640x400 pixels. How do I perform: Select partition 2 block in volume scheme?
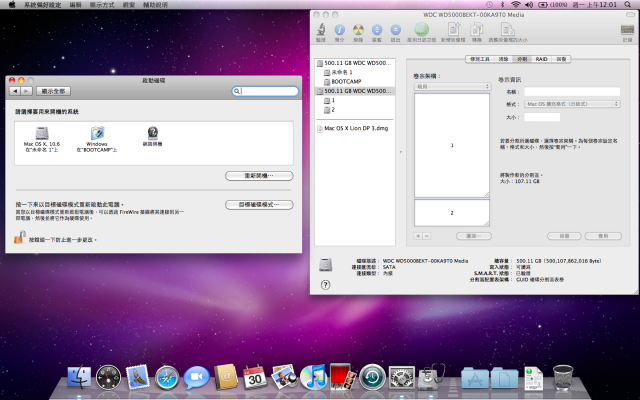coord(452,213)
